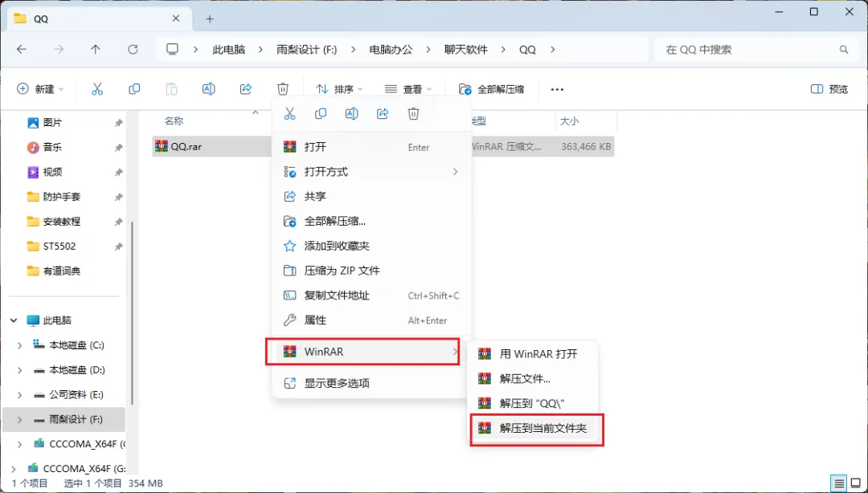Click 雨梨设计 (F:) breadcrumb
This screenshot has height=493, width=868.
click(x=307, y=49)
